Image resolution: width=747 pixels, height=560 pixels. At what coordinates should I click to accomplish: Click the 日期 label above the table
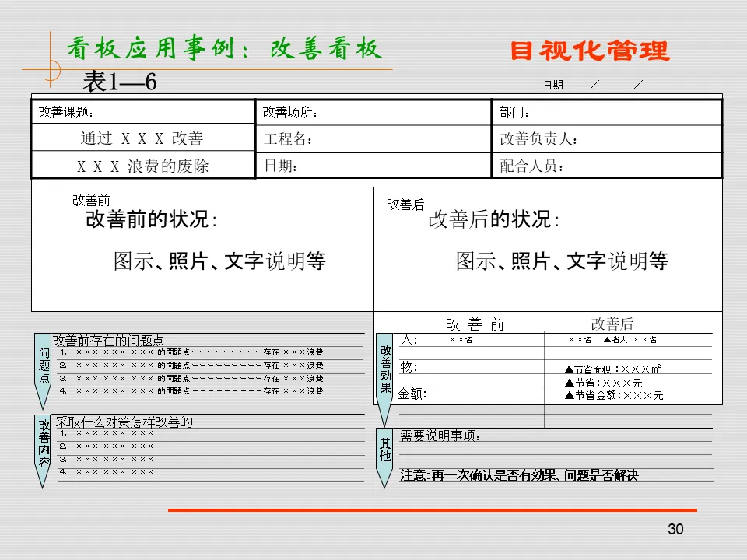[553, 86]
